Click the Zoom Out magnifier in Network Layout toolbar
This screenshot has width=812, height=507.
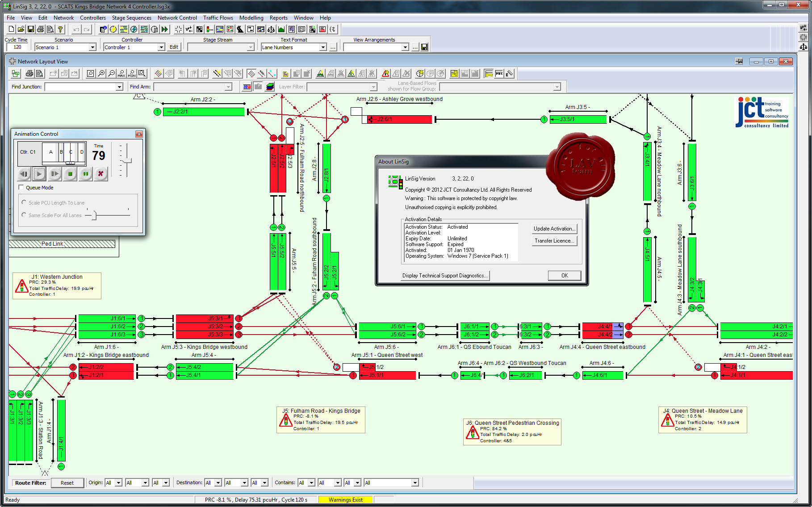pyautogui.click(x=112, y=73)
